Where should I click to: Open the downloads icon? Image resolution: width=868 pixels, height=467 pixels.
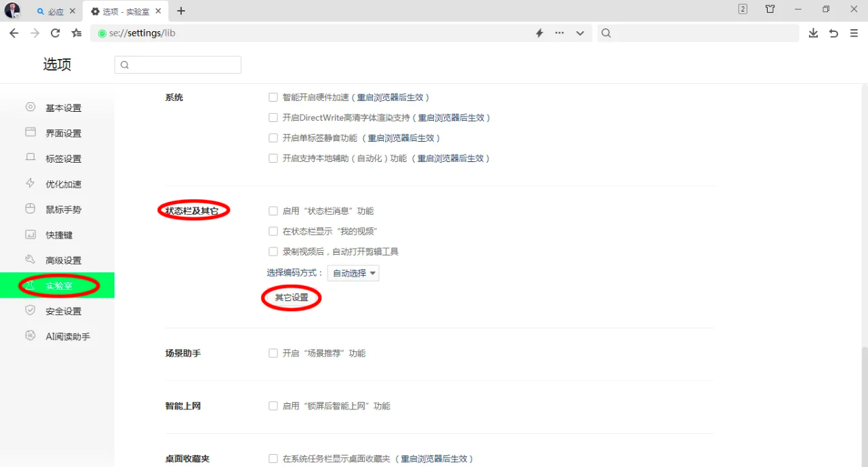click(813, 33)
